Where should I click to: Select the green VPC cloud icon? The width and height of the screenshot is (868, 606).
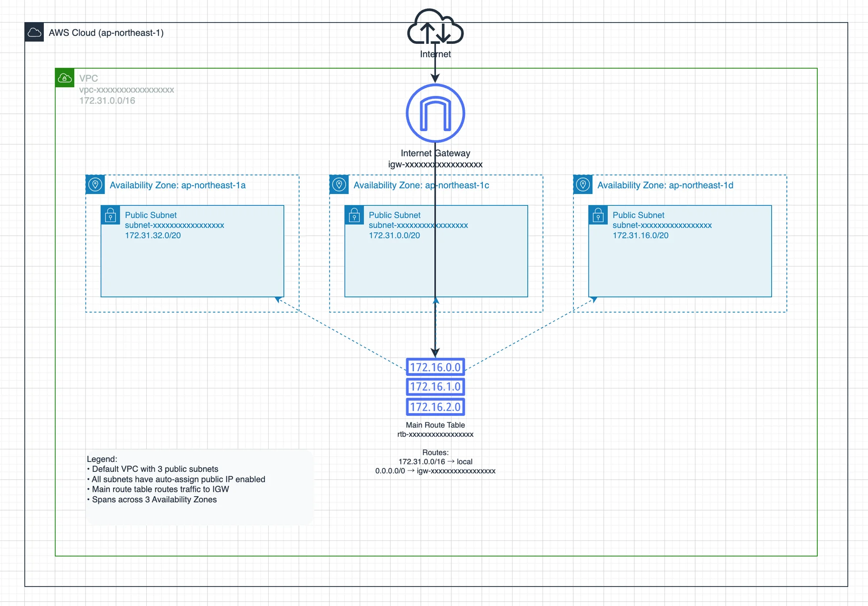pos(65,78)
